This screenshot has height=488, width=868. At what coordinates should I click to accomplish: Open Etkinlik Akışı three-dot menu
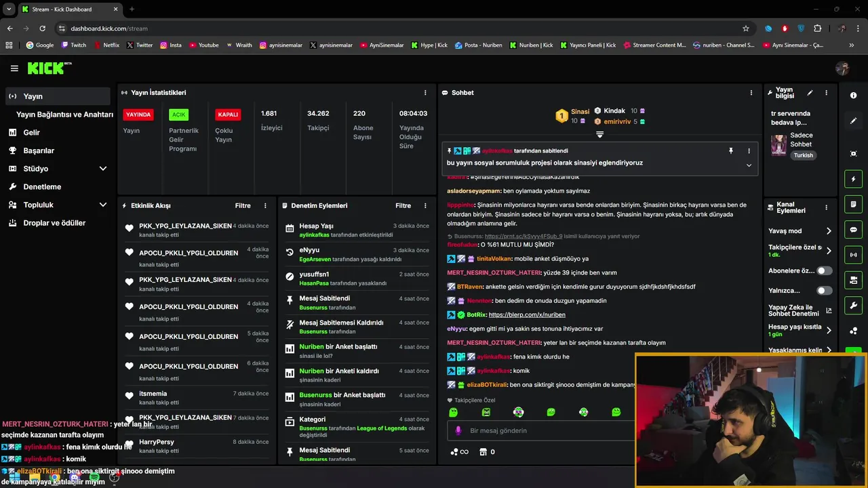point(265,205)
